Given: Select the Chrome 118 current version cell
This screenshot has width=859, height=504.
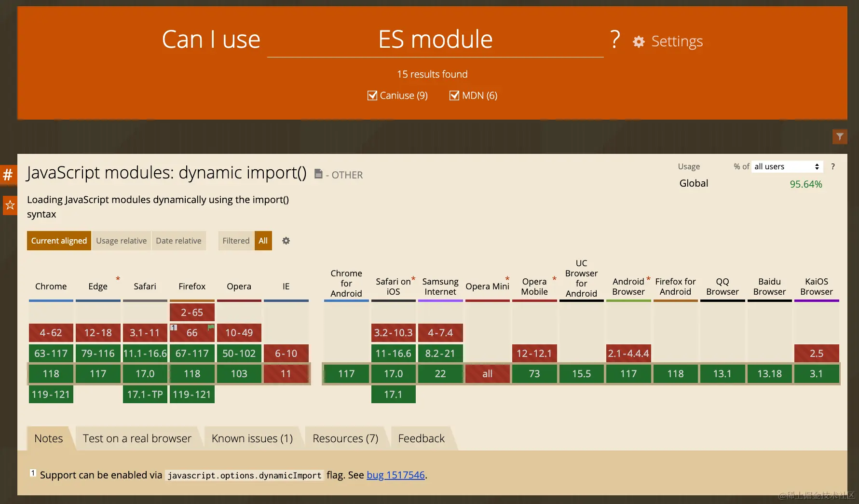Looking at the screenshot, I should click(x=51, y=374).
